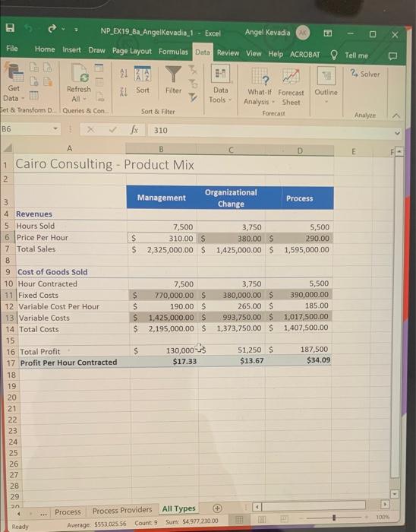Select the All Types sheet tab

click(178, 508)
